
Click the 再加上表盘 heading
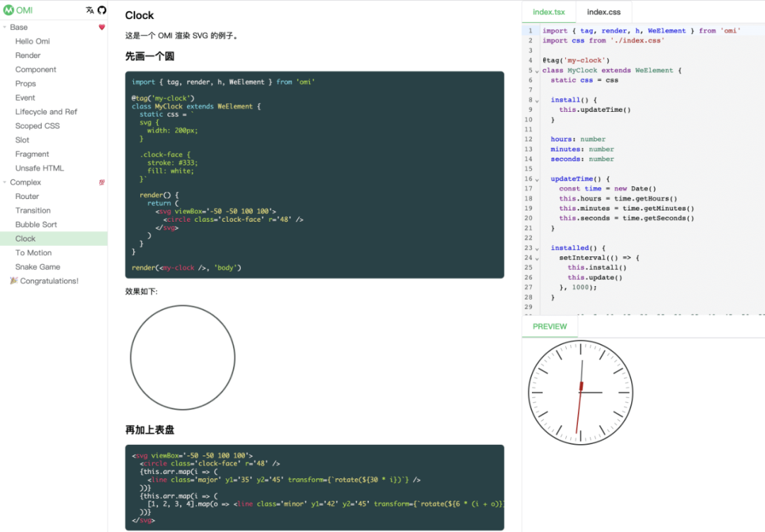(x=149, y=430)
